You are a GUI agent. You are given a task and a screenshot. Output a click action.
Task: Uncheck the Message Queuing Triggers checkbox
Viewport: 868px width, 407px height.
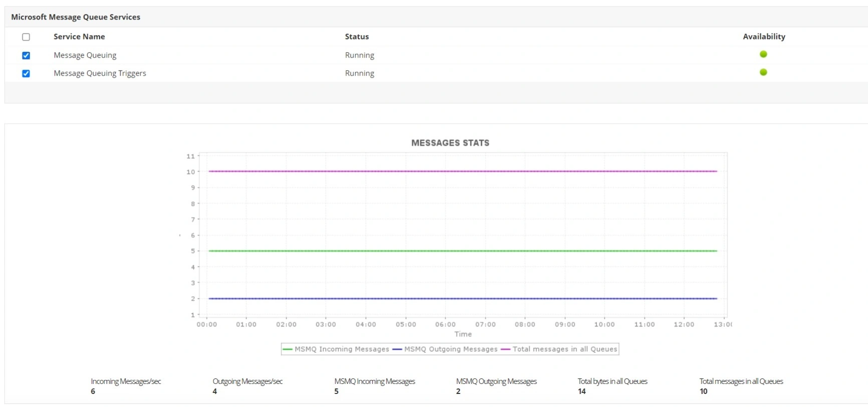coord(26,74)
